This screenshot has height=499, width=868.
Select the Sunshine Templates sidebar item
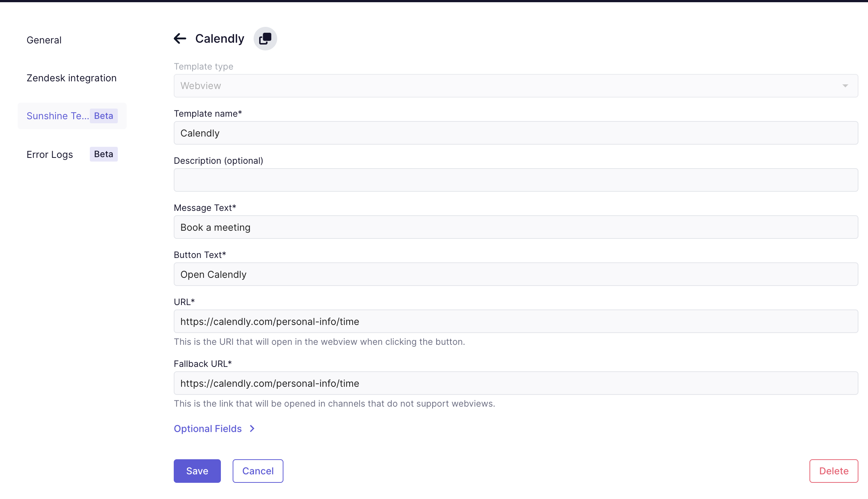click(x=72, y=116)
